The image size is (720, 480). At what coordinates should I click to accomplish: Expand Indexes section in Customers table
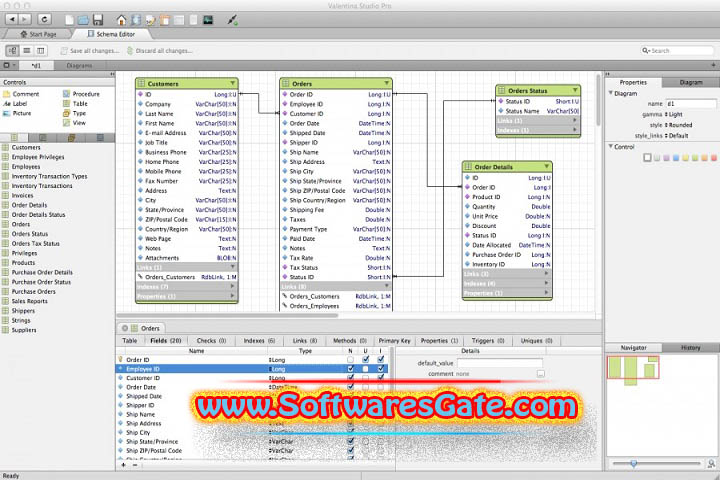232,286
